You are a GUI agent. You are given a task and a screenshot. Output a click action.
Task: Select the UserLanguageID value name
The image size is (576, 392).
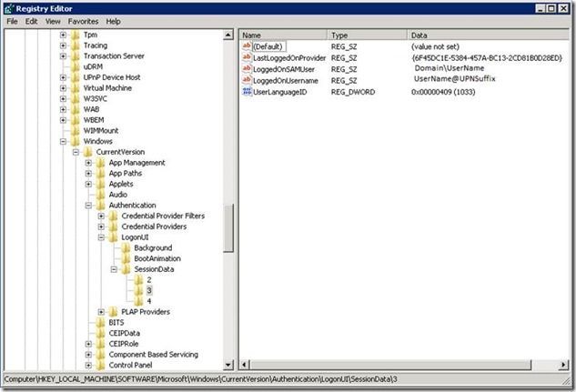coord(280,92)
